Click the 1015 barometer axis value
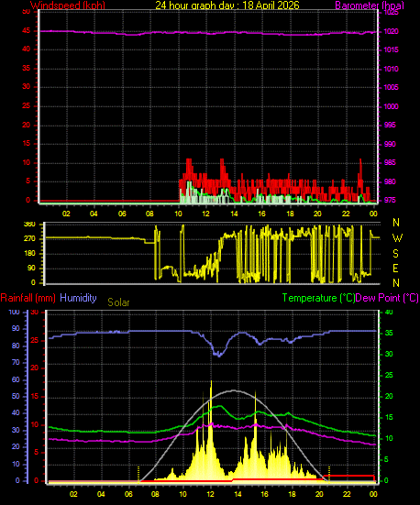This screenshot has height=505, width=420. [x=391, y=49]
